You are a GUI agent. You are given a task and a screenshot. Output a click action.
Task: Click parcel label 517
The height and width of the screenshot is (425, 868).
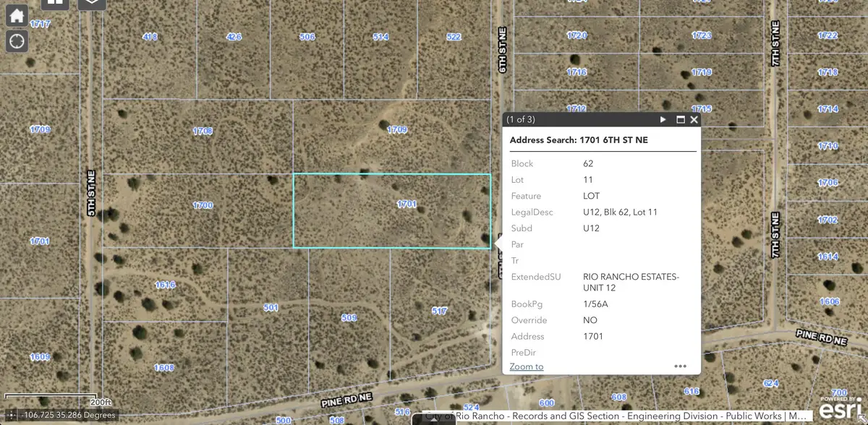click(439, 311)
